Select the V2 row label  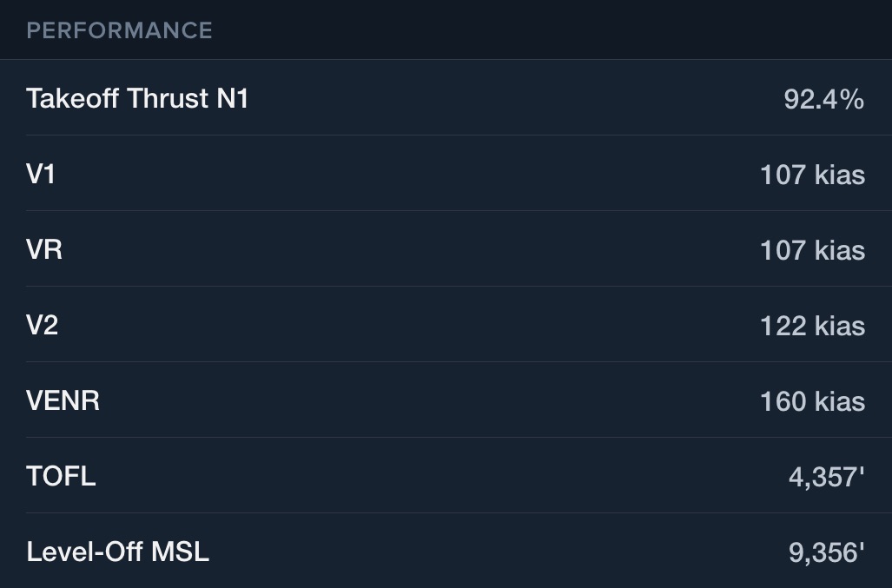(x=42, y=326)
